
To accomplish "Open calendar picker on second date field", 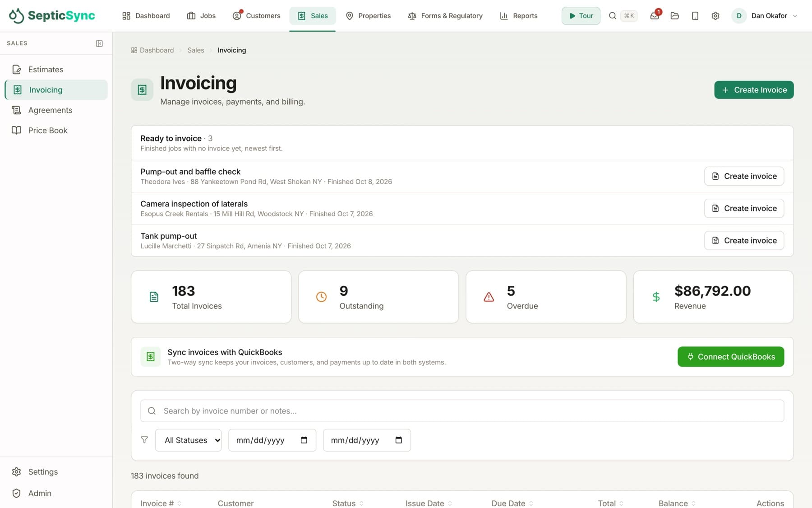I will tap(399, 440).
